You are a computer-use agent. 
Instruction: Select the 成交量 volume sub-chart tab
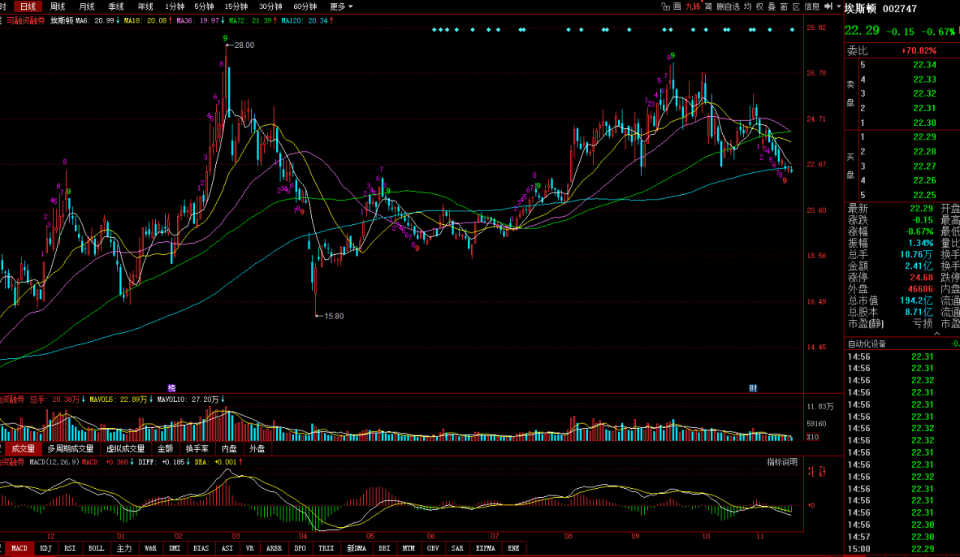coord(23,449)
